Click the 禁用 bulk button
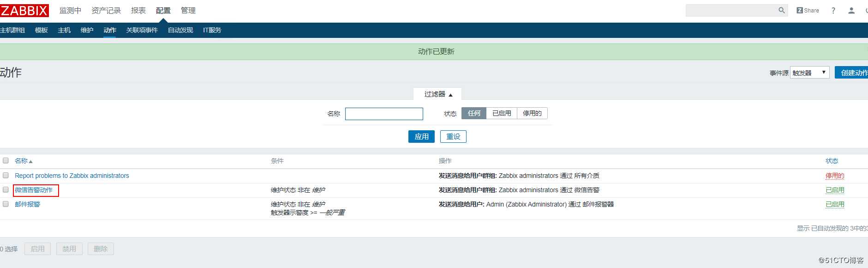Image resolution: width=868 pixels, height=268 pixels. [x=69, y=249]
